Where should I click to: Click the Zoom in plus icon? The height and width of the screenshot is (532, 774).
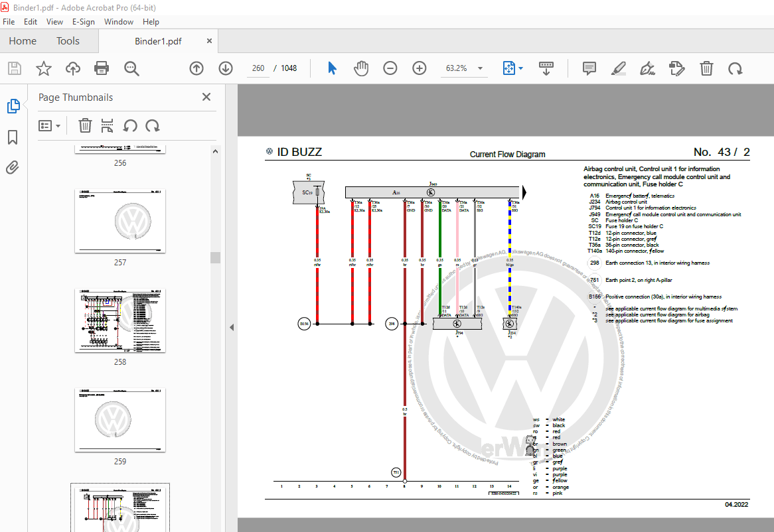pos(420,68)
